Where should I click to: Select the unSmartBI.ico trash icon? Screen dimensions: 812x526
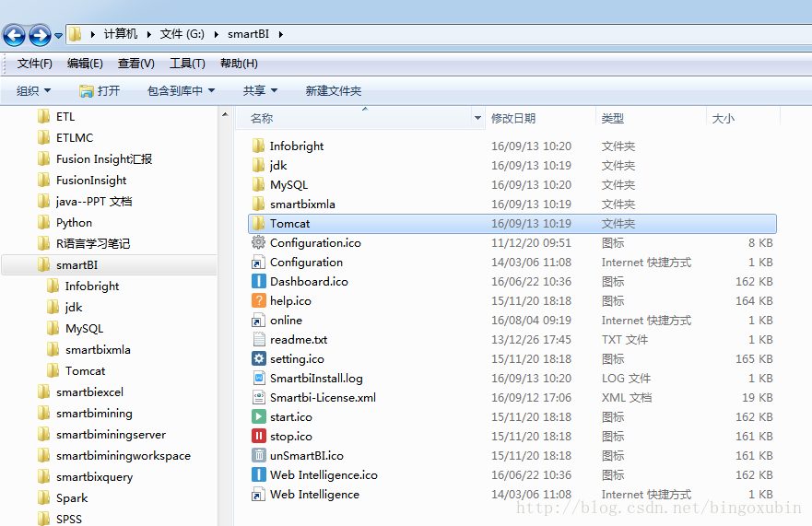pos(258,456)
